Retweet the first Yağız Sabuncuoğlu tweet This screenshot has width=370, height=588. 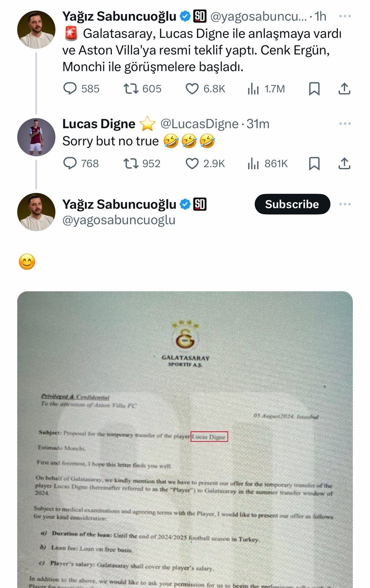pyautogui.click(x=131, y=89)
